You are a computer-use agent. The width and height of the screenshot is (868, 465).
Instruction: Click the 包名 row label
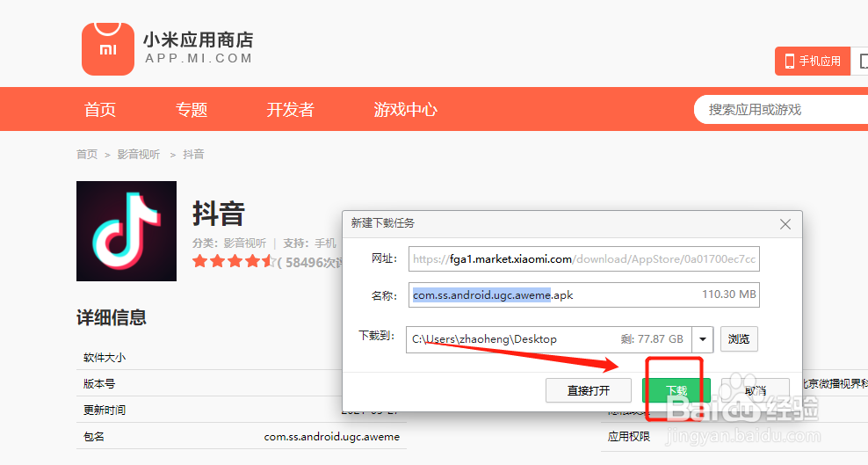pos(93,437)
